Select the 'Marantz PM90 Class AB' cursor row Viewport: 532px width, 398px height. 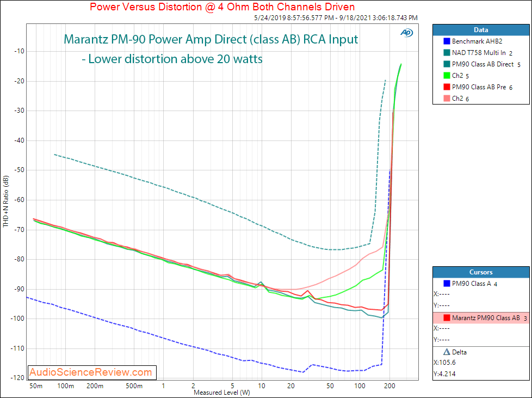point(481,318)
